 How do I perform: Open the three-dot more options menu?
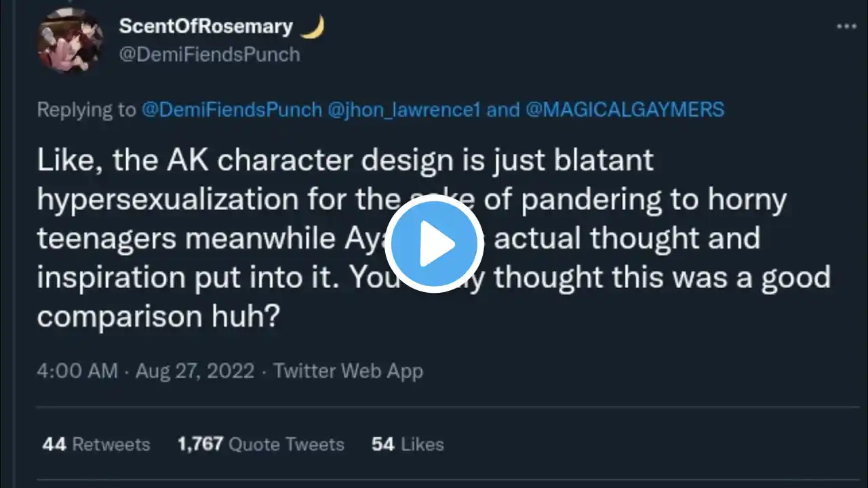[x=846, y=27]
